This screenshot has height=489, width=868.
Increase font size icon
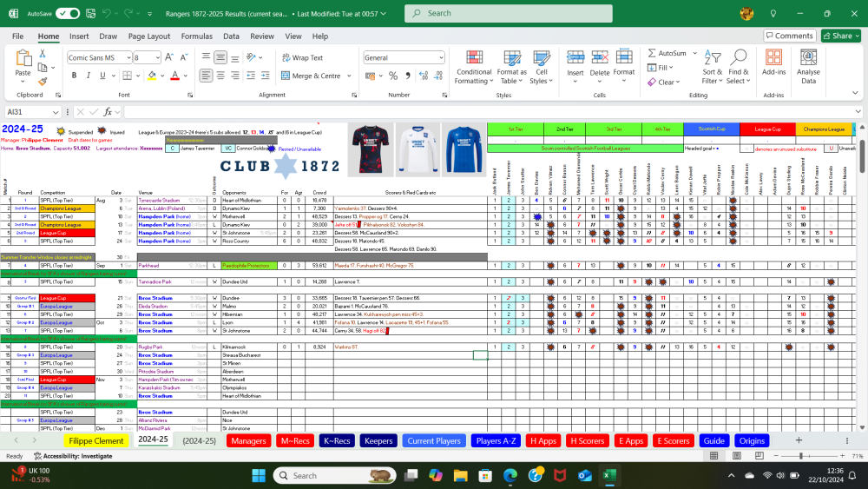169,57
